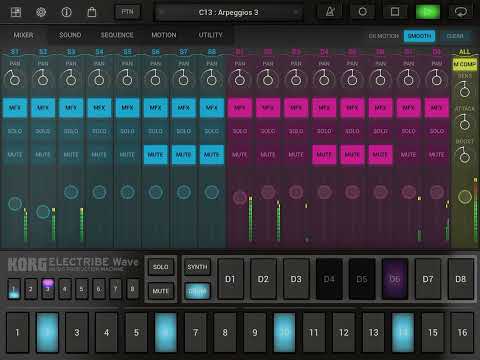Image resolution: width=480 pixels, height=360 pixels.
Task: Toggle sequencer step 1
Action: pos(17,332)
